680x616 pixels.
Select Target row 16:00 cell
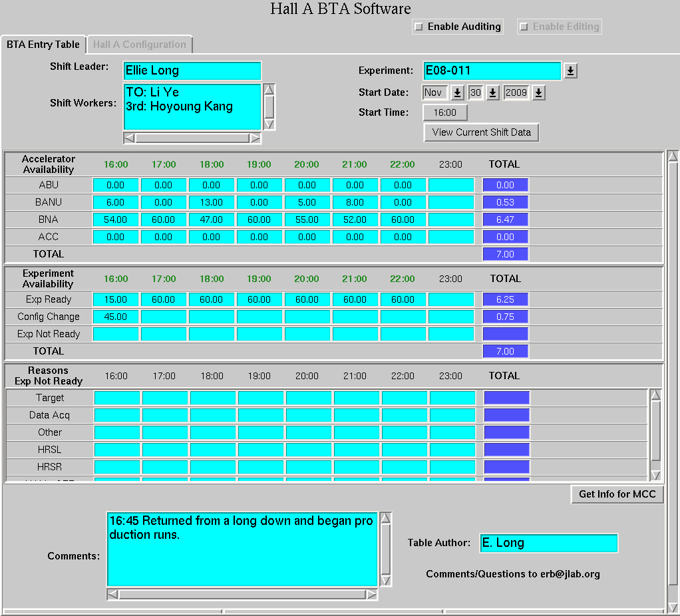(117, 398)
